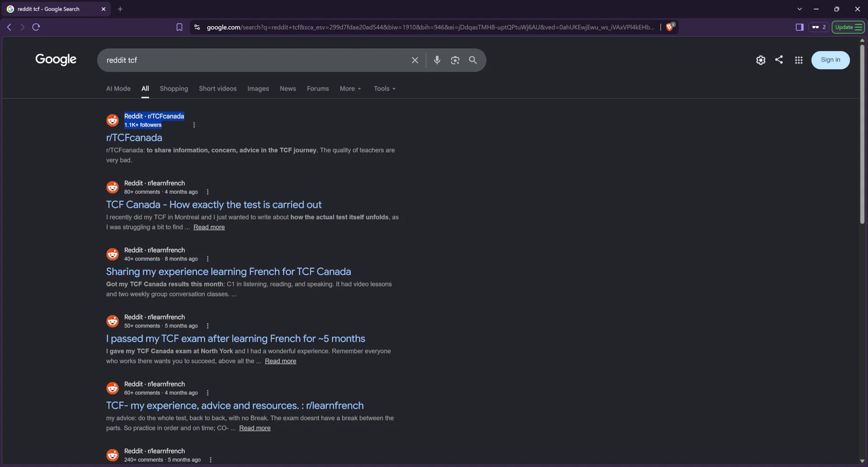Expand the More dropdown

pos(350,89)
